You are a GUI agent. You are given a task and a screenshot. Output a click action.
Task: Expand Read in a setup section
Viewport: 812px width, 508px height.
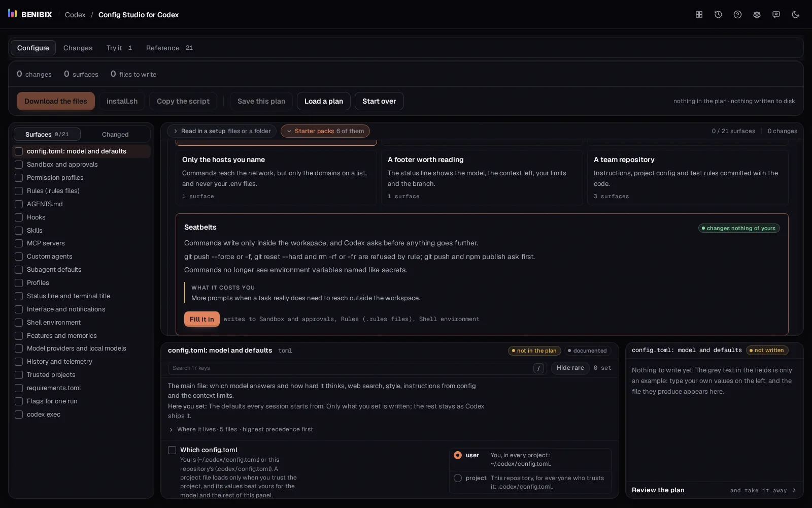tap(222, 131)
